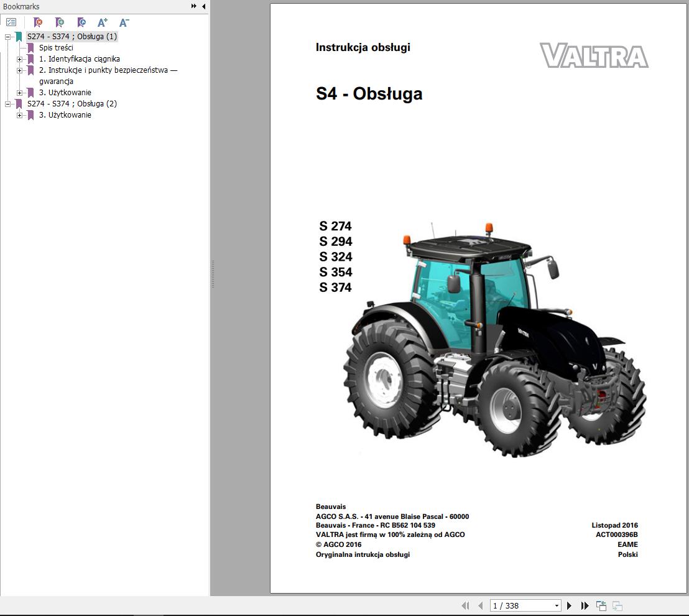Click the S 274 model label
689x616 pixels.
[335, 226]
